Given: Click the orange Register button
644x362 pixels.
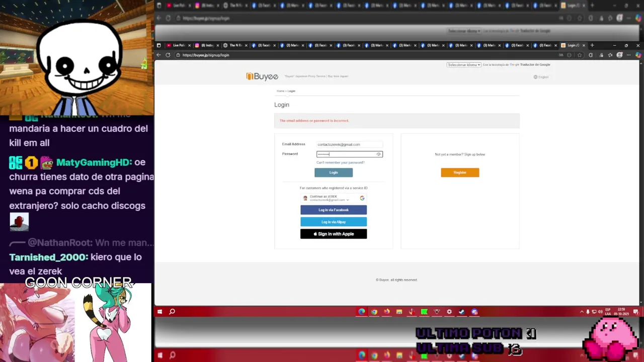Looking at the screenshot, I should click(460, 172).
